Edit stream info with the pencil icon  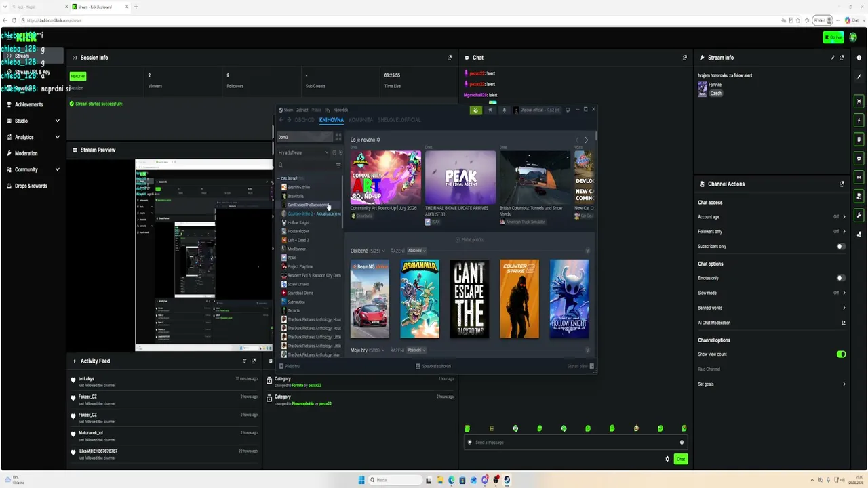(x=833, y=58)
